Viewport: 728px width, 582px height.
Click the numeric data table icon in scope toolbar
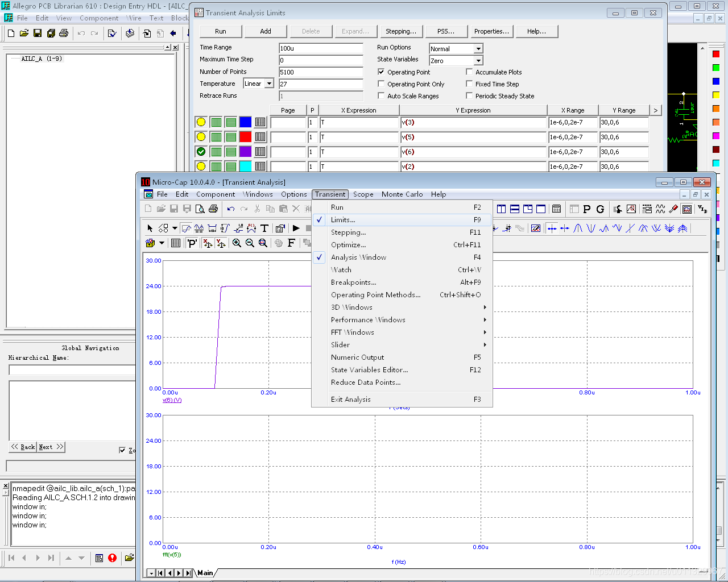pos(176,243)
